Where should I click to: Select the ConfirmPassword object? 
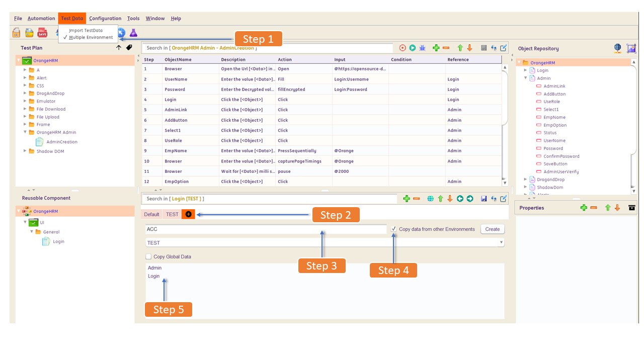pyautogui.click(x=561, y=156)
